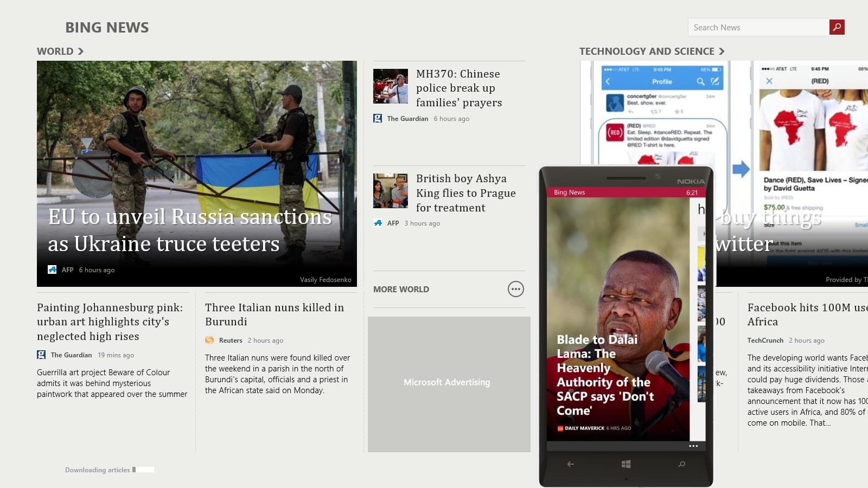
Task: Tap the phone app bar ellipsis
Action: click(x=693, y=446)
